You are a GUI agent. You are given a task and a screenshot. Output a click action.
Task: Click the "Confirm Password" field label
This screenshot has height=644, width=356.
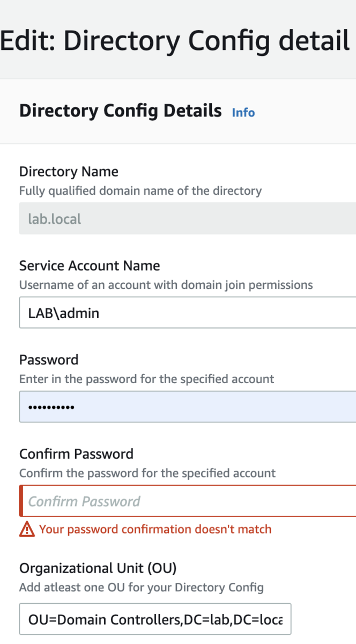76,454
